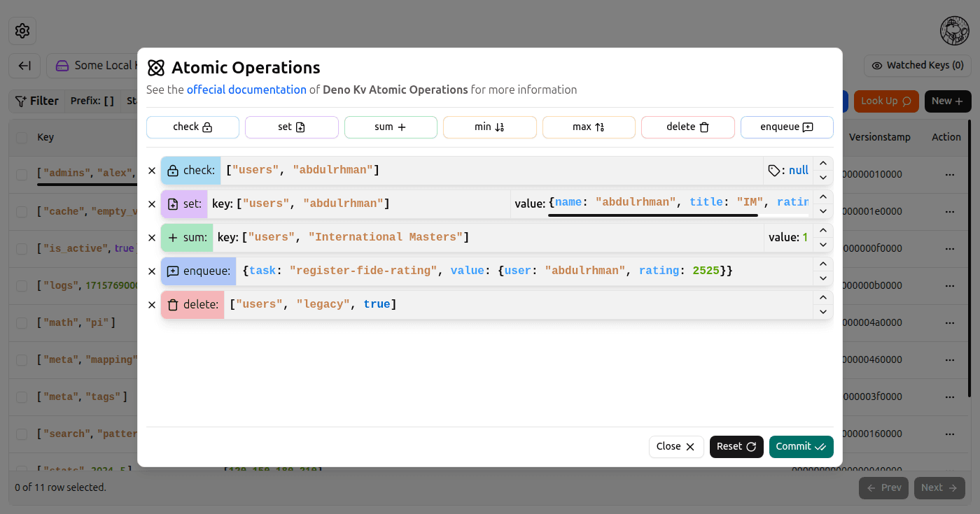This screenshot has height=514, width=980.
Task: Add a min operation
Action: pos(490,127)
